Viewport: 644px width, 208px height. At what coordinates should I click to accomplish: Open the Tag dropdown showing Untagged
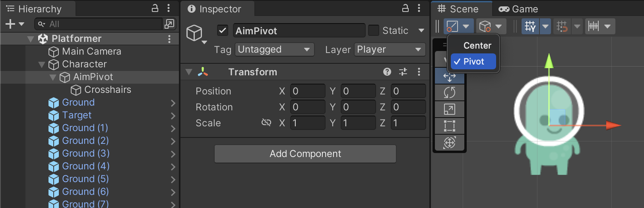click(x=274, y=49)
